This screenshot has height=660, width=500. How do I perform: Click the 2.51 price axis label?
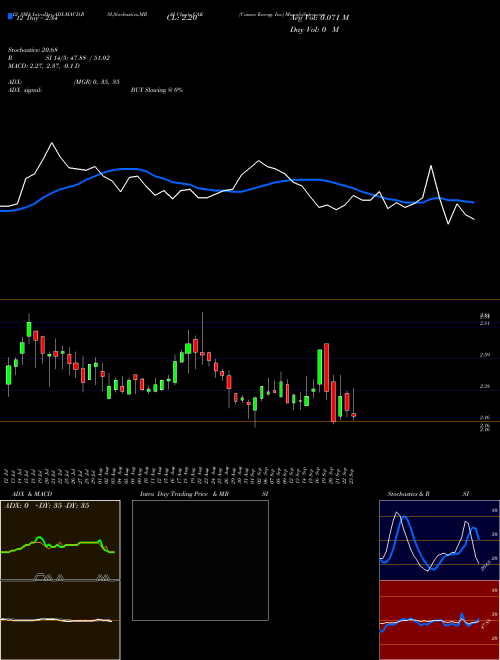click(484, 323)
